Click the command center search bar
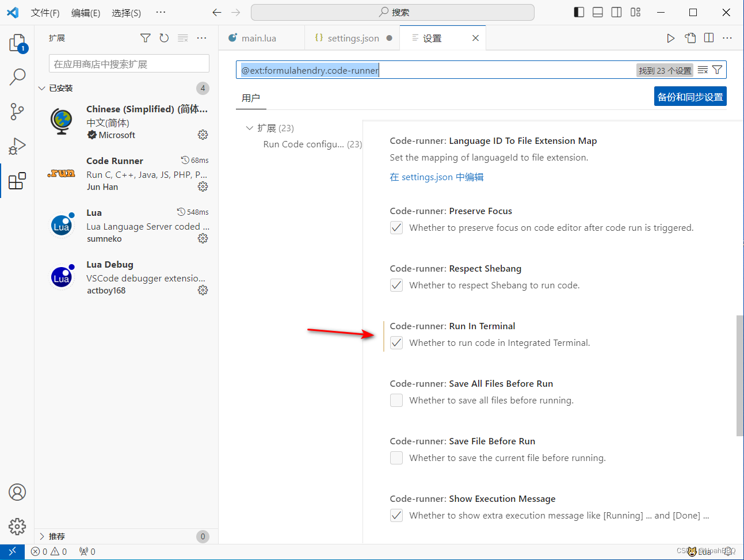The image size is (744, 560). (x=392, y=12)
